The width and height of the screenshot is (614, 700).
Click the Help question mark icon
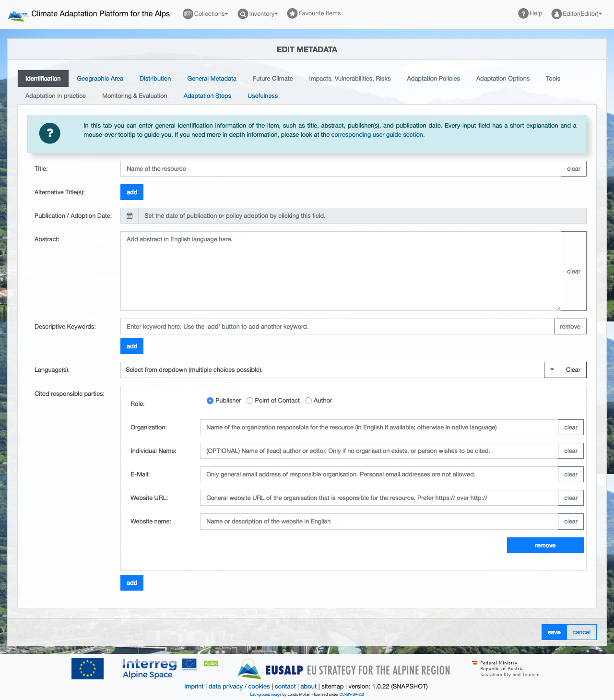click(x=522, y=13)
